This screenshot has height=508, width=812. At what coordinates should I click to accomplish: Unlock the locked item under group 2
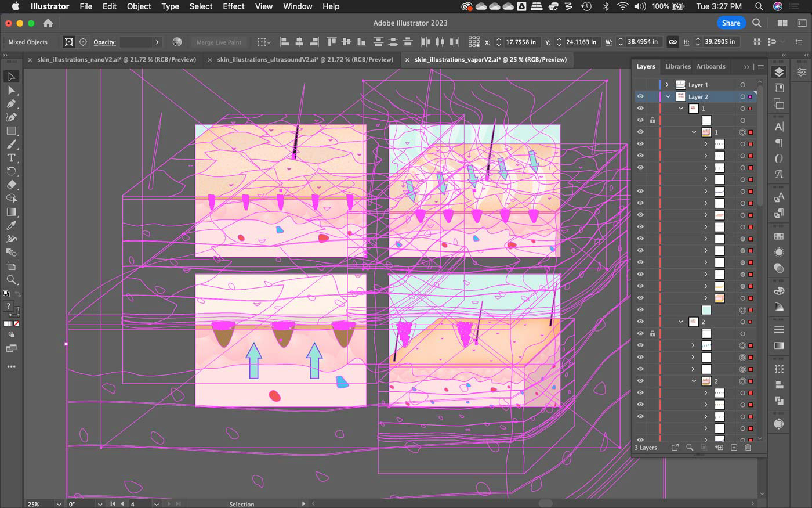[652, 334]
